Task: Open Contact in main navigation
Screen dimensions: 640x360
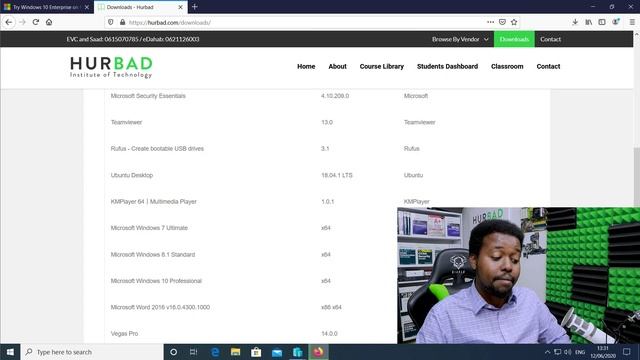Action: click(x=548, y=66)
